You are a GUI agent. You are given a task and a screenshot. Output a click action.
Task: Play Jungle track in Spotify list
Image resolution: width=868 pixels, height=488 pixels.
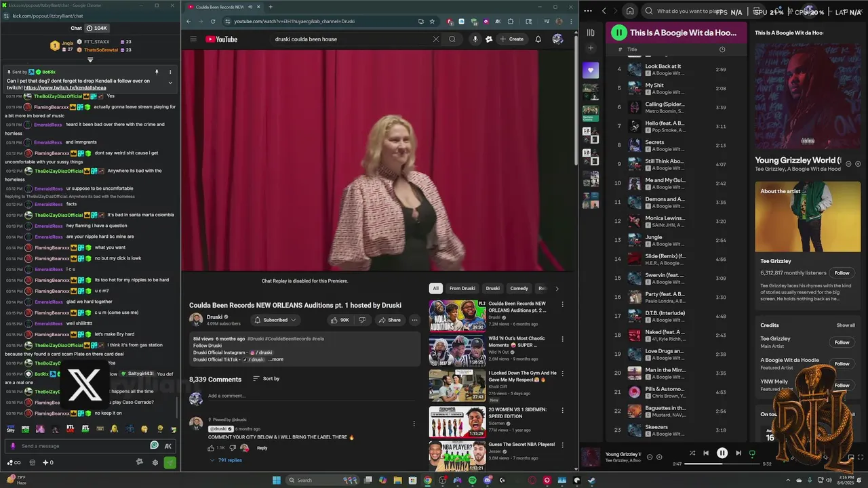654,237
